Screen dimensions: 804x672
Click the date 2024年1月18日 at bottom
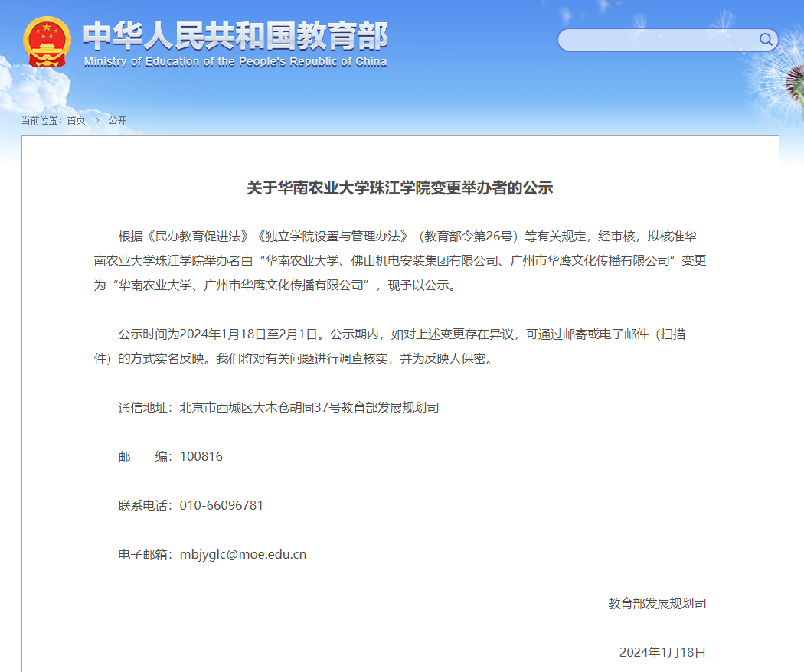tap(662, 653)
